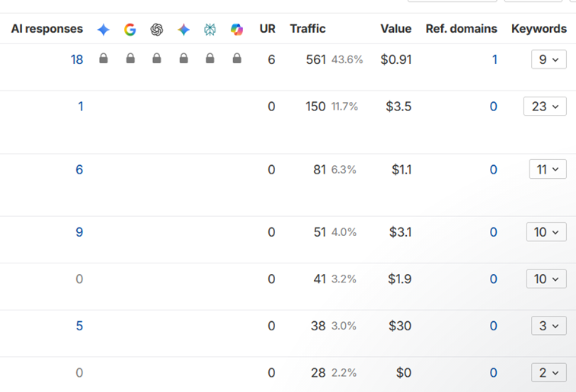The image size is (576, 392).
Task: Expand the keywords dropdown showing 3
Action: click(x=549, y=326)
